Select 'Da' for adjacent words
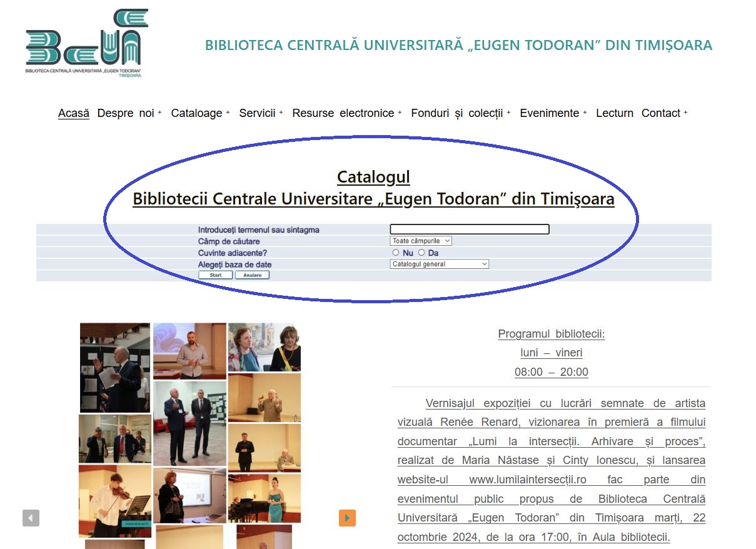The width and height of the screenshot is (756, 549). point(421,253)
